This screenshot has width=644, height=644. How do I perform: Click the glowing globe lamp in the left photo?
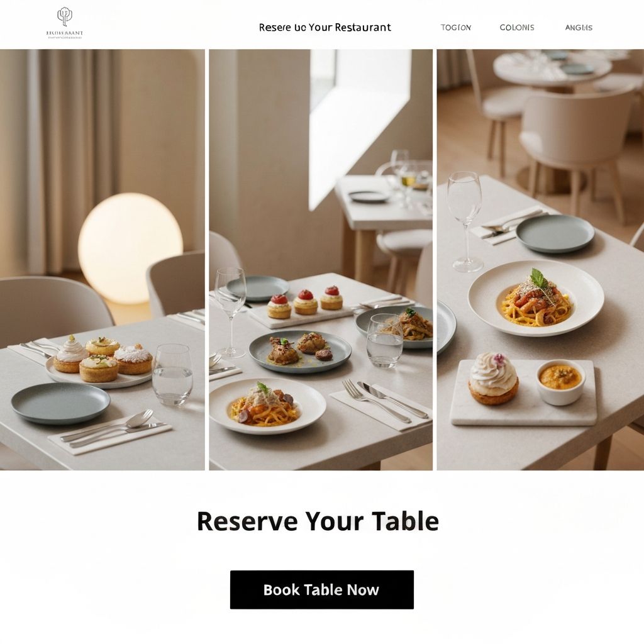tap(130, 248)
